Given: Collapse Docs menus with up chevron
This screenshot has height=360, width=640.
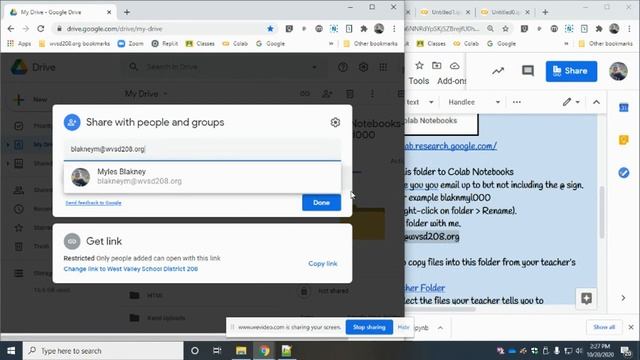Looking at the screenshot, I should [x=596, y=102].
